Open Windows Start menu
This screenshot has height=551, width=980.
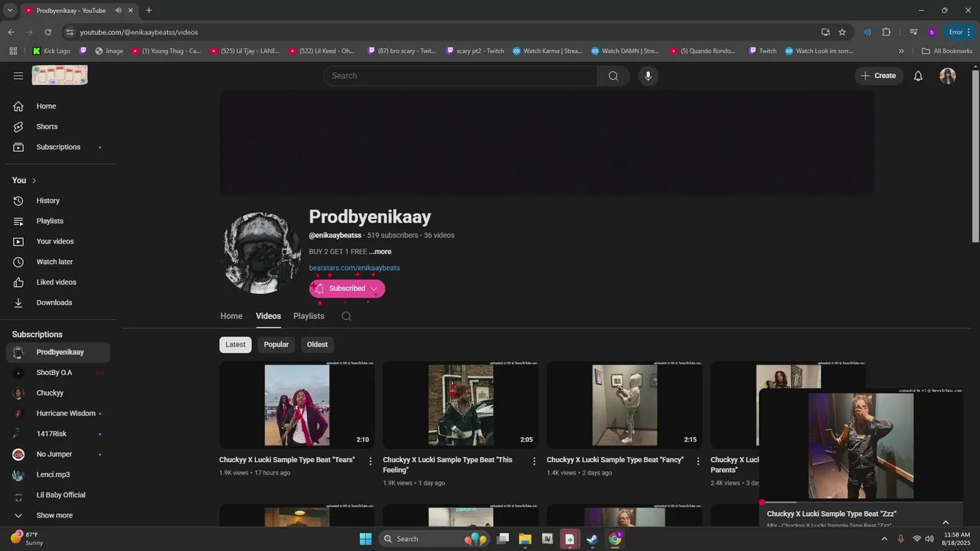click(x=366, y=539)
